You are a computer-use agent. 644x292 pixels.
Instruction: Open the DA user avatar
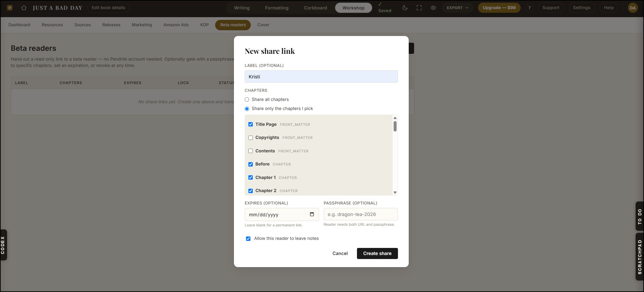point(633,8)
